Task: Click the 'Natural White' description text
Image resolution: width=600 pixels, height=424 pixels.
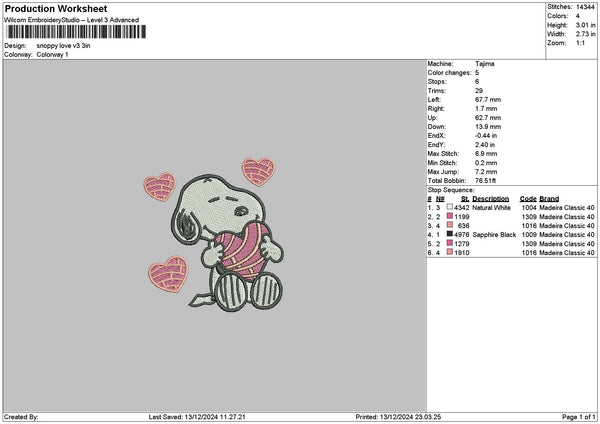Action: point(491,207)
